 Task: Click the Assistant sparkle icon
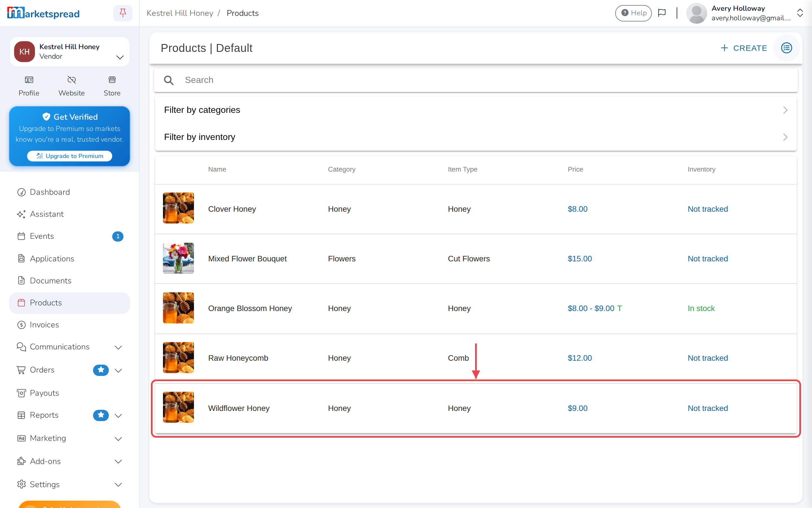[x=21, y=214]
